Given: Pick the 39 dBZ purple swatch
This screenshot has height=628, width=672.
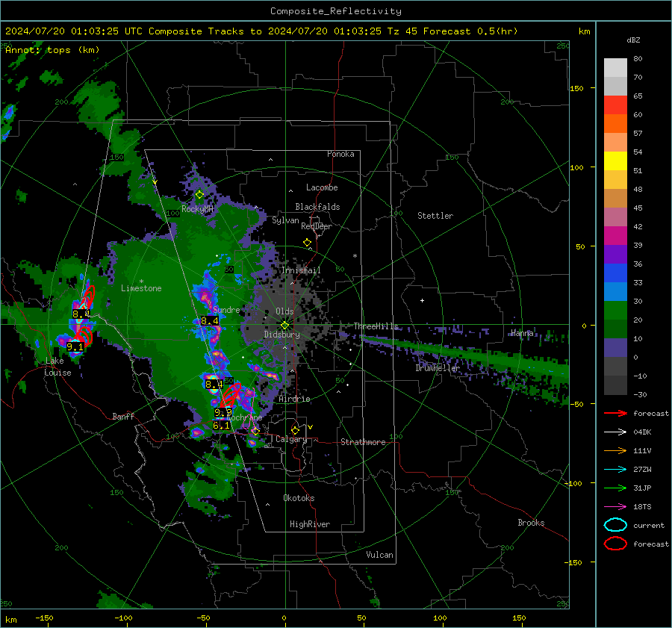Looking at the screenshot, I should pos(615,254).
